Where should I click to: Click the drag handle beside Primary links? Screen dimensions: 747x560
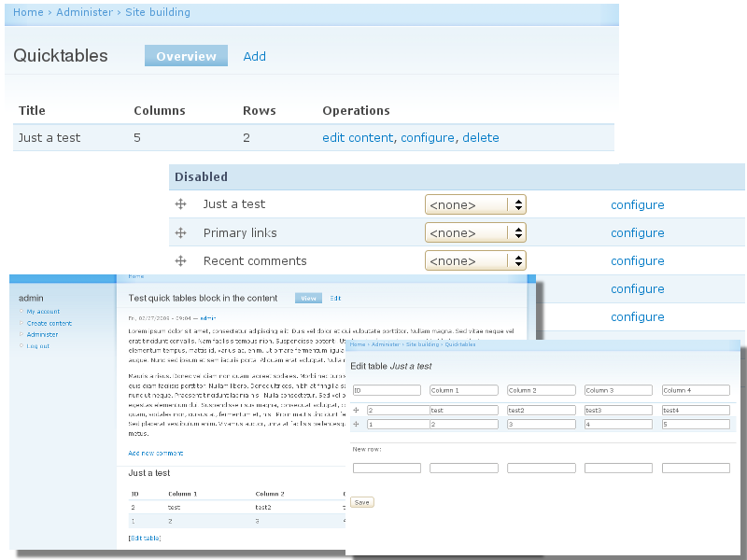(x=179, y=231)
